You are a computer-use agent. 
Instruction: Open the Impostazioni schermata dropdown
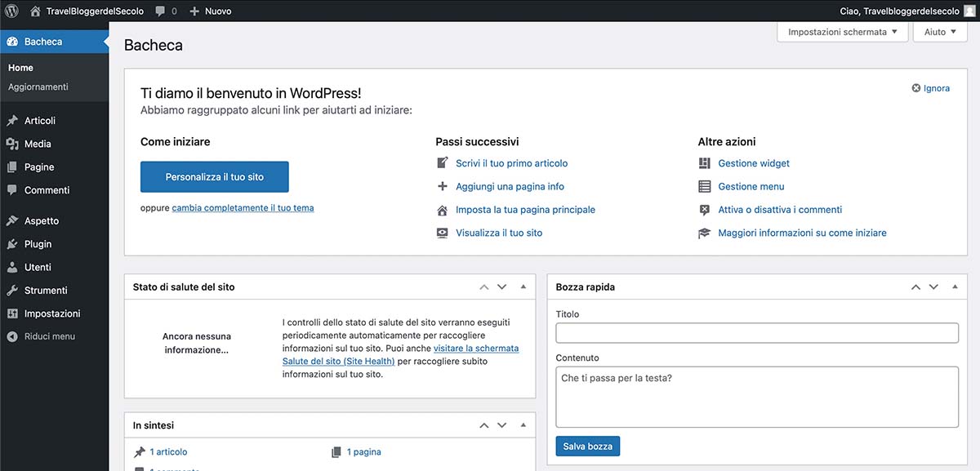pos(842,31)
